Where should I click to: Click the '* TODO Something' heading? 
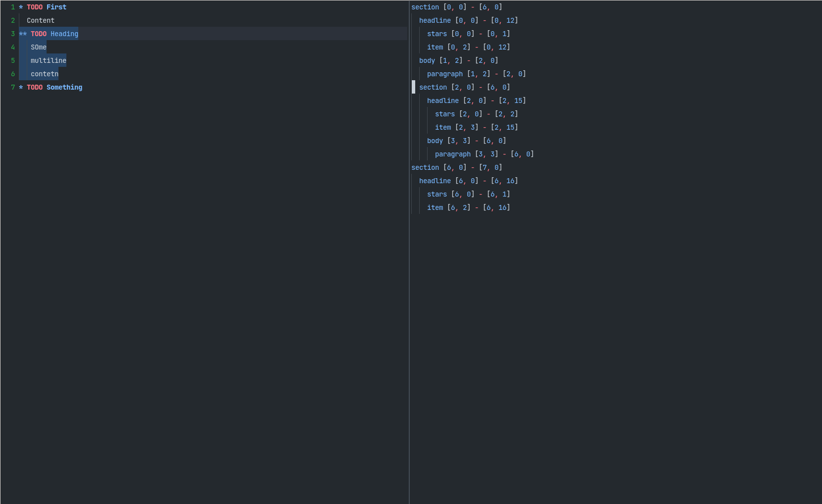51,87
